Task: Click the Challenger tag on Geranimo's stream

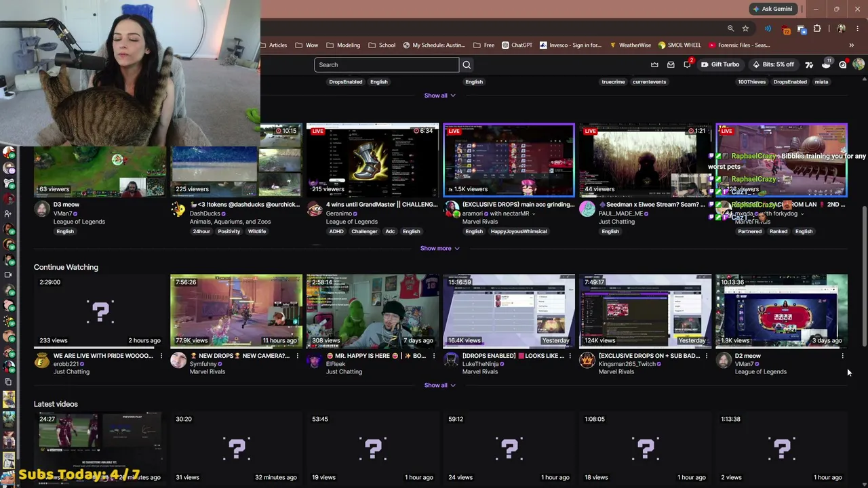Action: 364,231
